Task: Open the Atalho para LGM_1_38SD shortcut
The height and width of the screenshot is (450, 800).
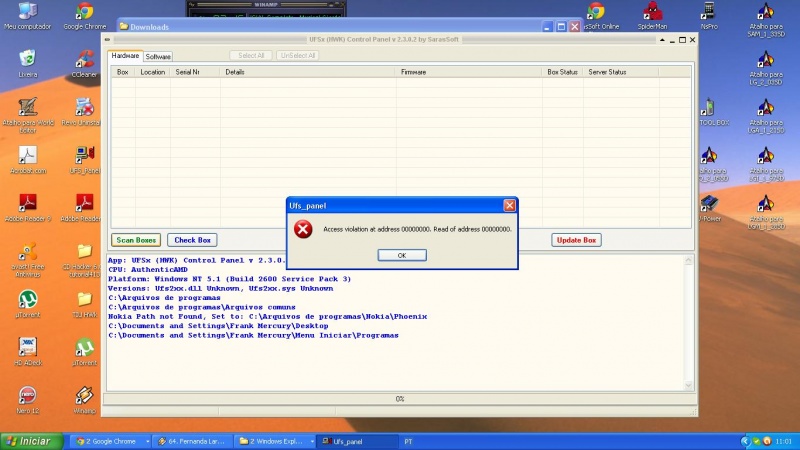Action: 766,212
